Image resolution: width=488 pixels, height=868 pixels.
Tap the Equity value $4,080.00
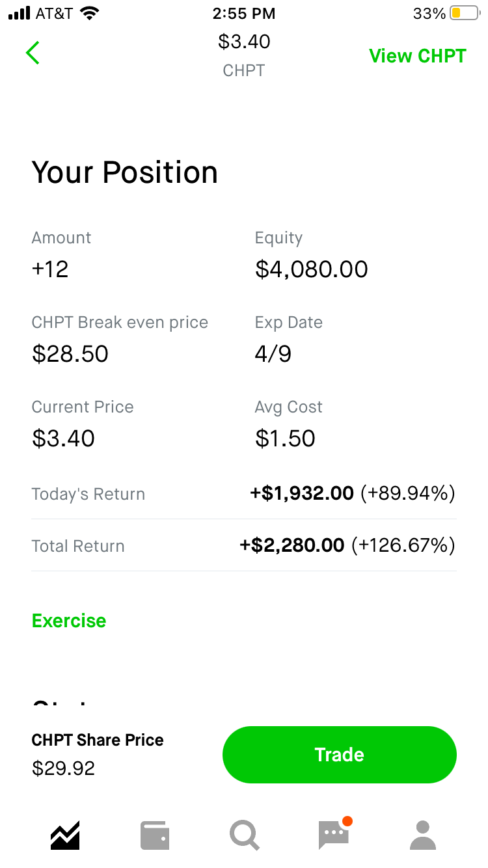[x=312, y=269]
